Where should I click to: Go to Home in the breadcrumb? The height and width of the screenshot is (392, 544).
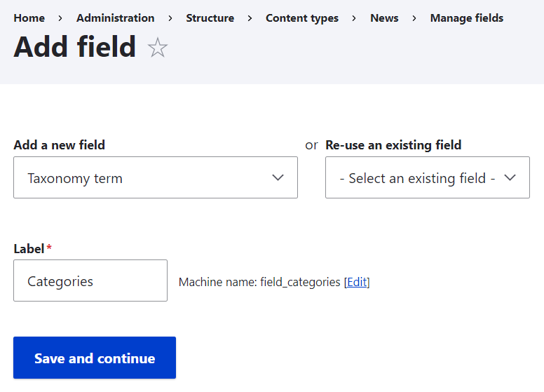coord(29,18)
